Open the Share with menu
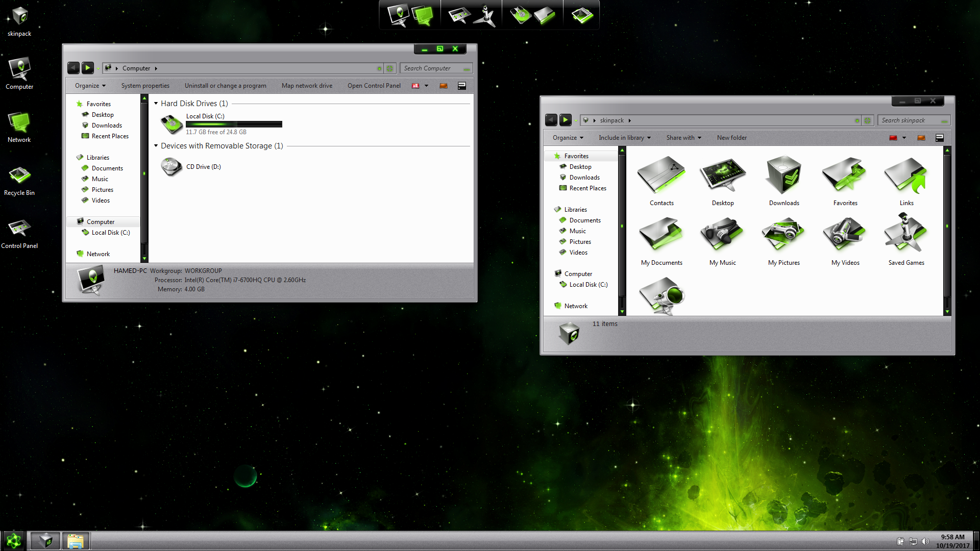This screenshot has width=980, height=551. (x=683, y=138)
